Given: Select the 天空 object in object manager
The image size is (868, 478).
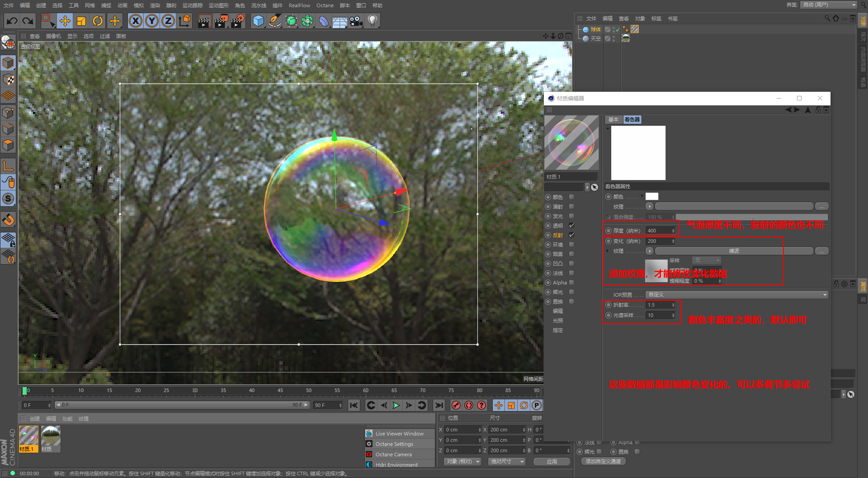Looking at the screenshot, I should pos(595,38).
